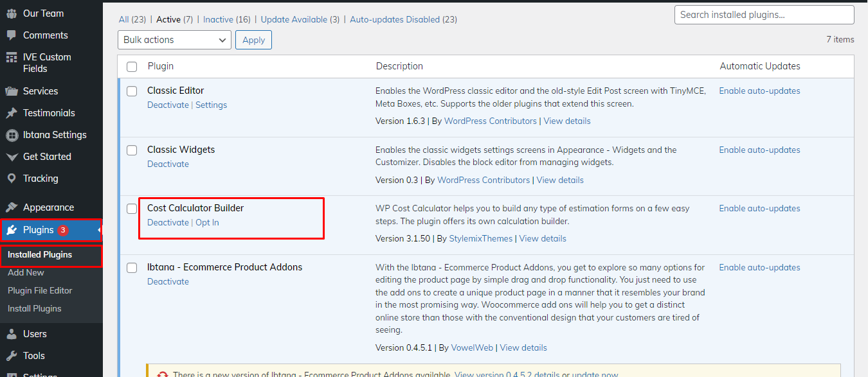
Task: Filter plugins by Inactive (16)
Action: coord(226,20)
